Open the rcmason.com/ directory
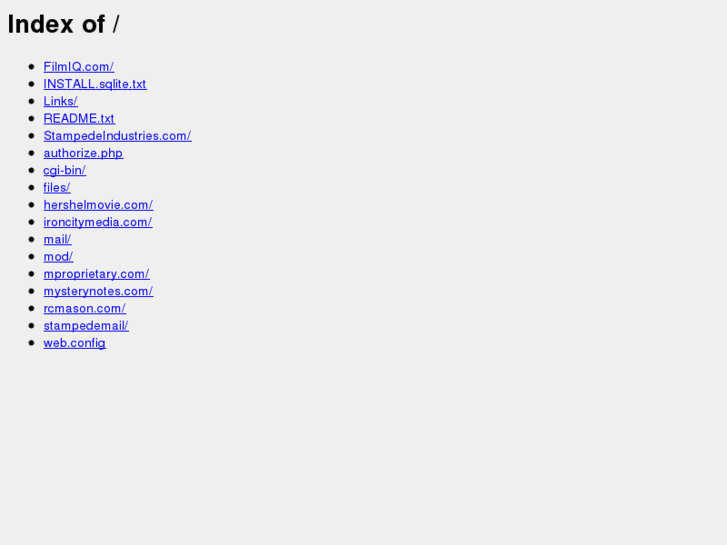 (x=85, y=308)
